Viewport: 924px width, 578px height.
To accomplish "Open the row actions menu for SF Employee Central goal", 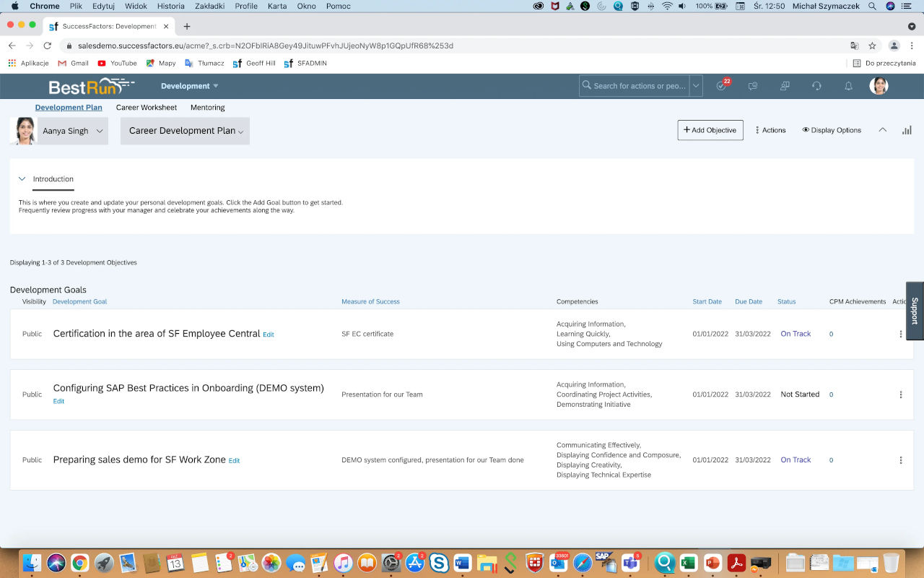I will [900, 334].
